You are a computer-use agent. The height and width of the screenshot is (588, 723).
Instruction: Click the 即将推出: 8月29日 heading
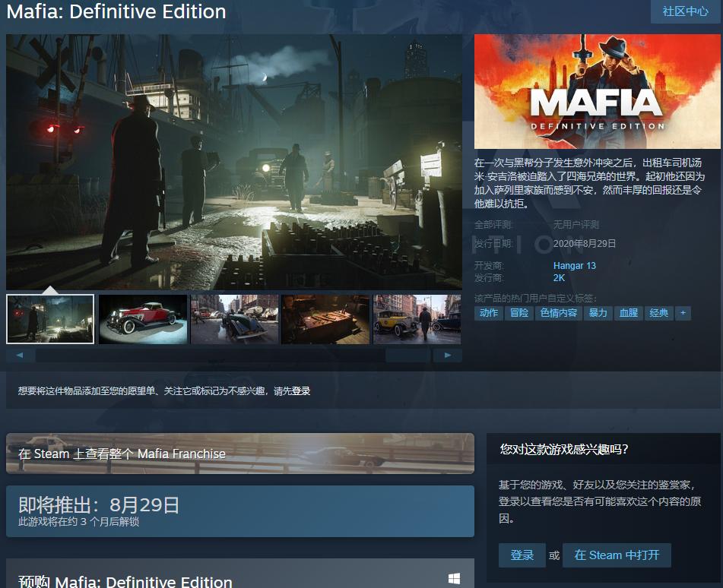[x=99, y=505]
